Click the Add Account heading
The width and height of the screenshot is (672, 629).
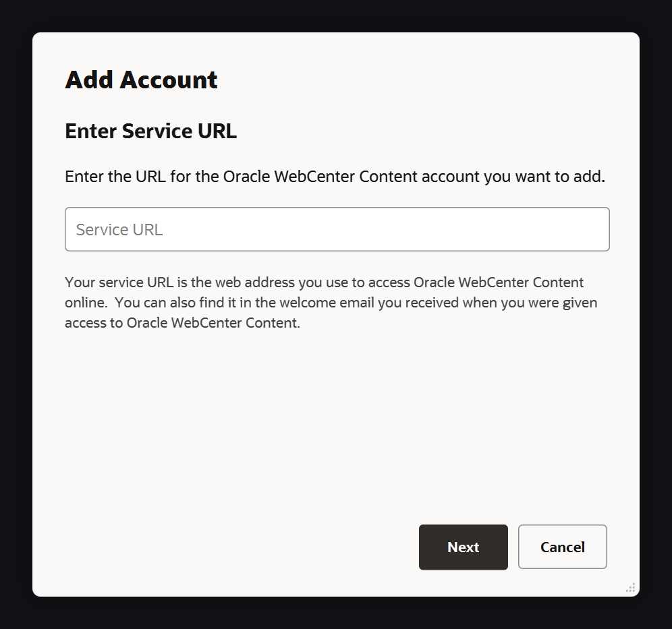coord(141,80)
